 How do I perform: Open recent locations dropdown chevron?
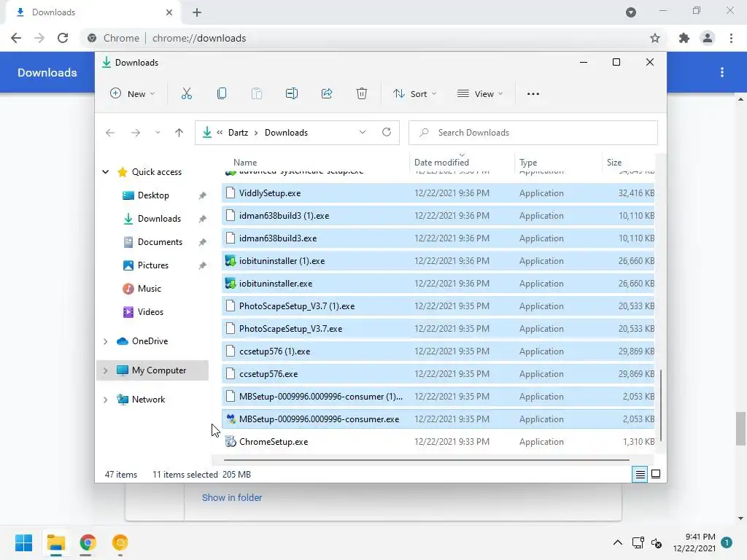click(158, 133)
